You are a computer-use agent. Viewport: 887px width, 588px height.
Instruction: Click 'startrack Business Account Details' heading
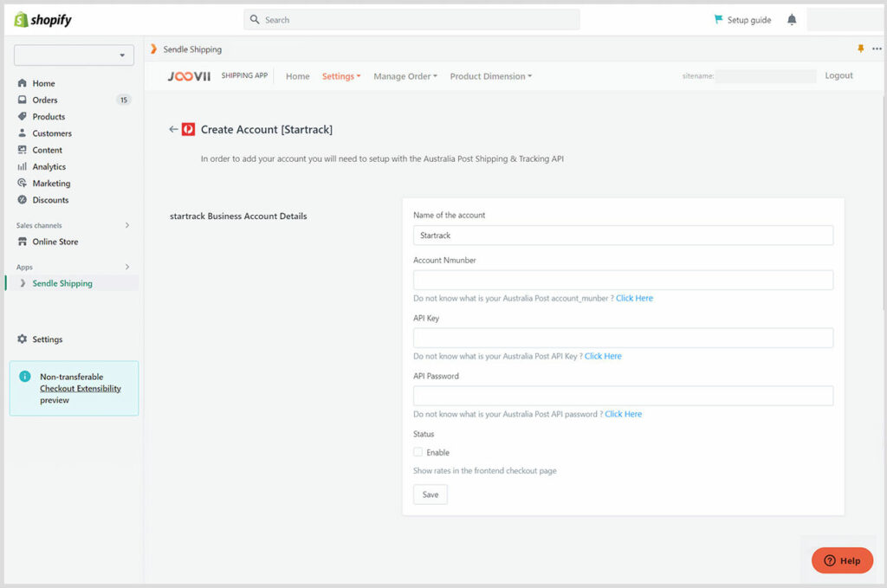click(238, 216)
